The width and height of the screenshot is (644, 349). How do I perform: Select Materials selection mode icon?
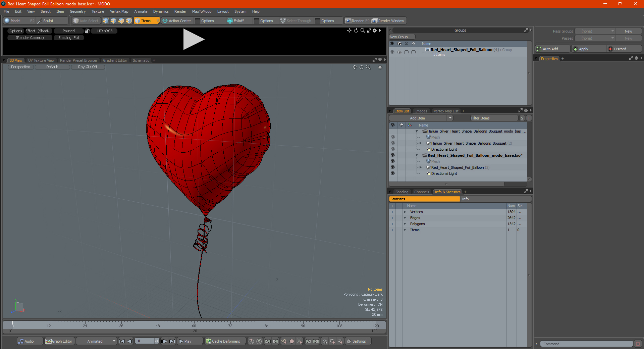129,21
